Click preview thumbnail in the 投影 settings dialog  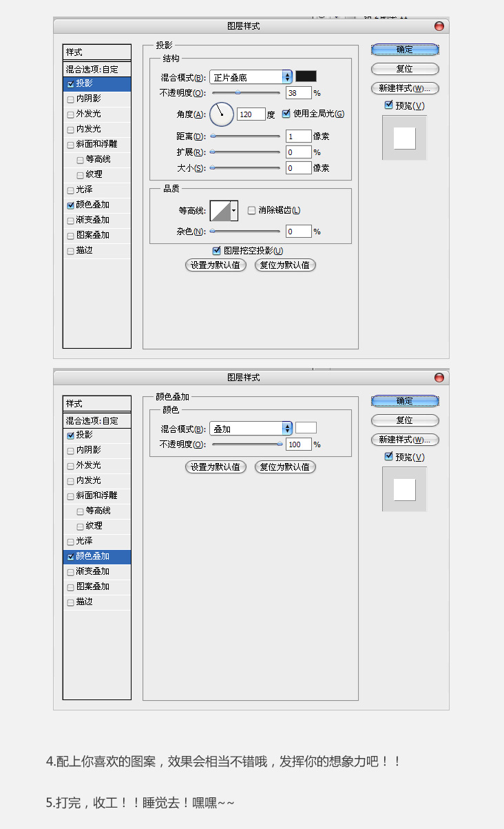(405, 138)
